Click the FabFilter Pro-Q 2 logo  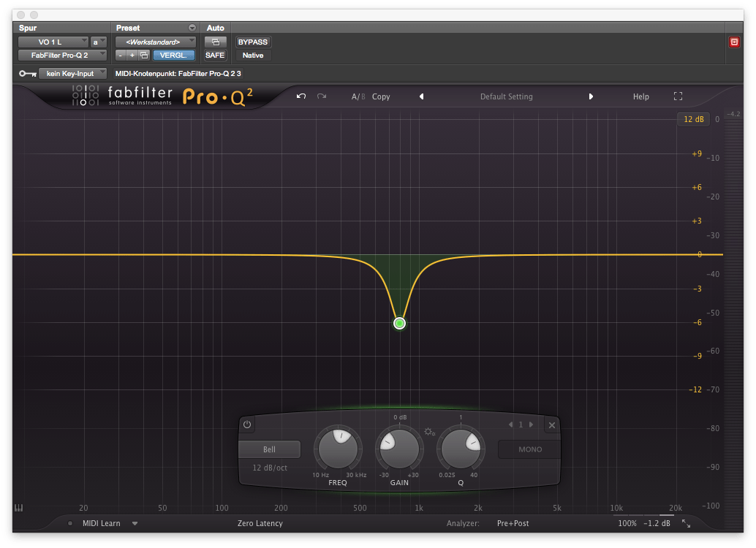click(162, 96)
